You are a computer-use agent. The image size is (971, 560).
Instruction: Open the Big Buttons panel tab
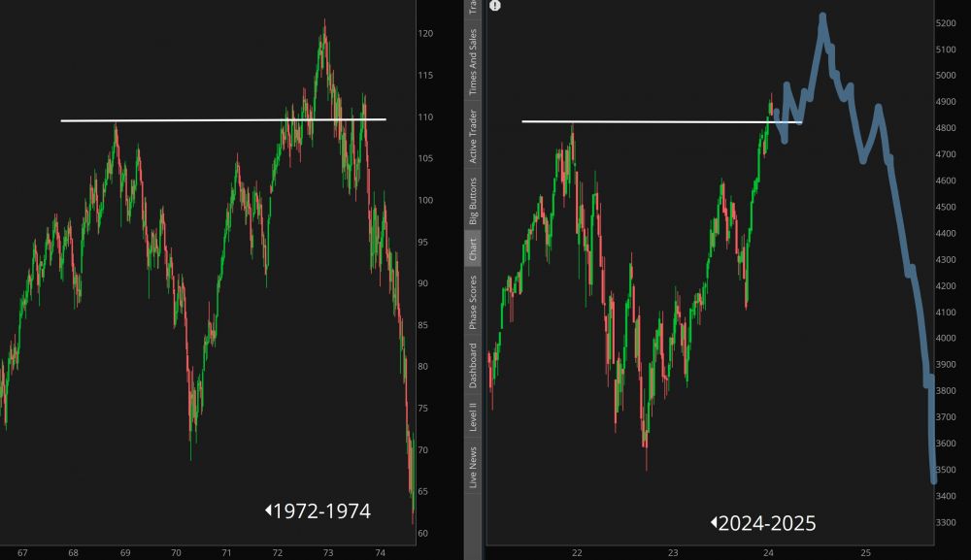473,201
